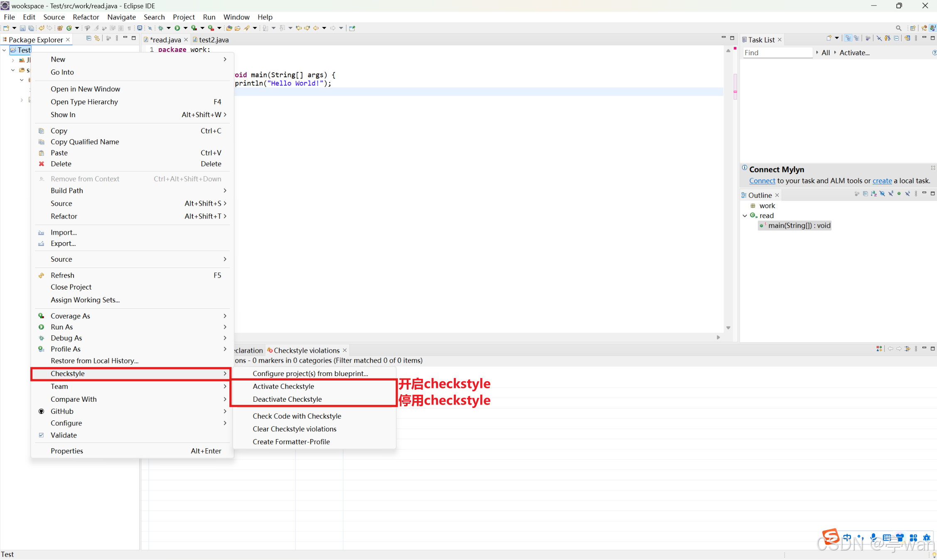Open the Search dialog via the magnifier icon
The image size is (937, 560).
[150, 28]
